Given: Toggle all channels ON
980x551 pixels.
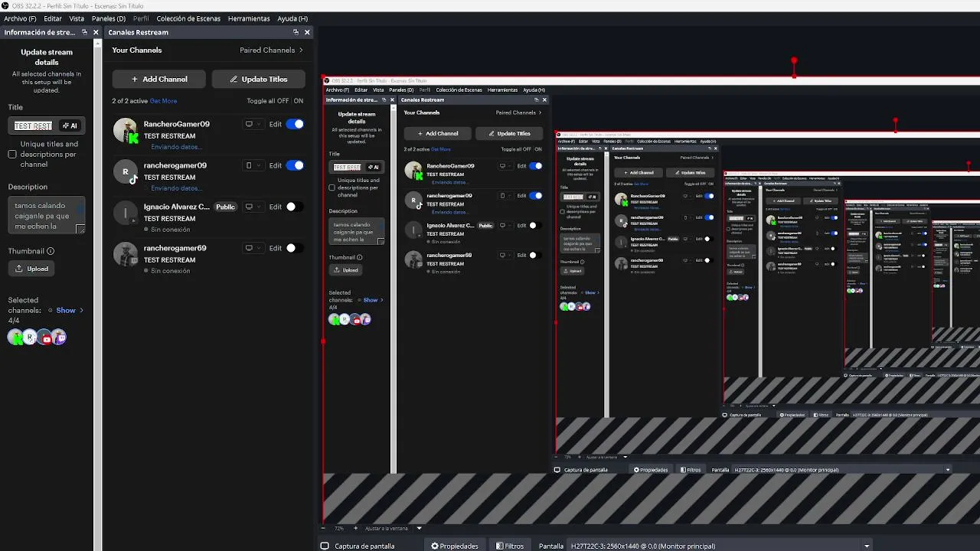Looking at the screenshot, I should coord(299,101).
